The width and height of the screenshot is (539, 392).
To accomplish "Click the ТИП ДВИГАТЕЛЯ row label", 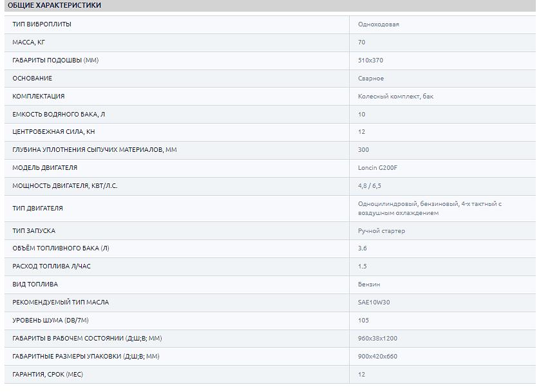I will [x=37, y=209].
